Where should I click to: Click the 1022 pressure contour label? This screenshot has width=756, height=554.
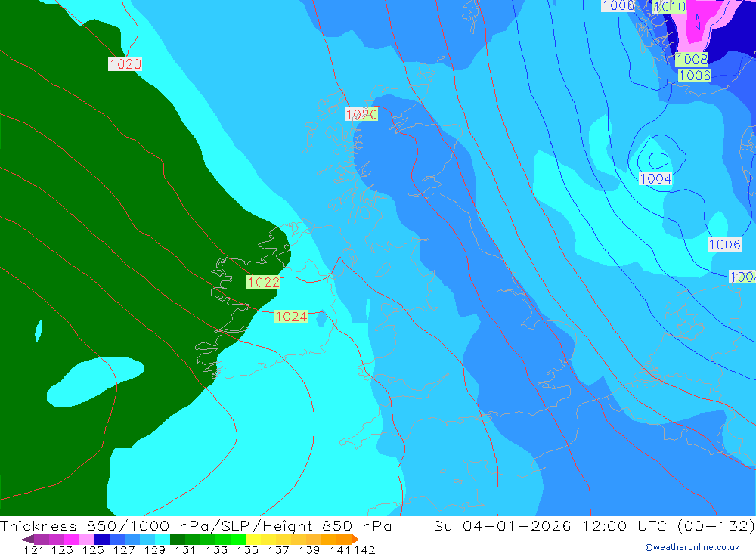click(x=263, y=282)
